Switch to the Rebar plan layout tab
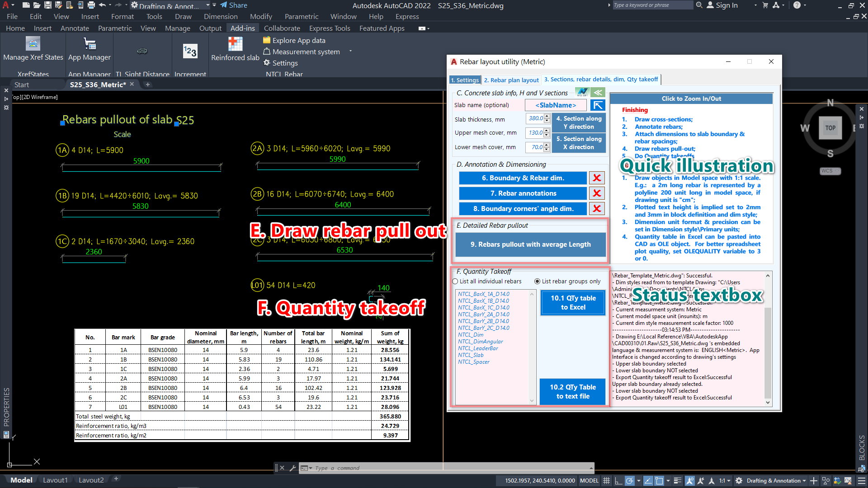This screenshot has height=488, width=868. coord(511,80)
